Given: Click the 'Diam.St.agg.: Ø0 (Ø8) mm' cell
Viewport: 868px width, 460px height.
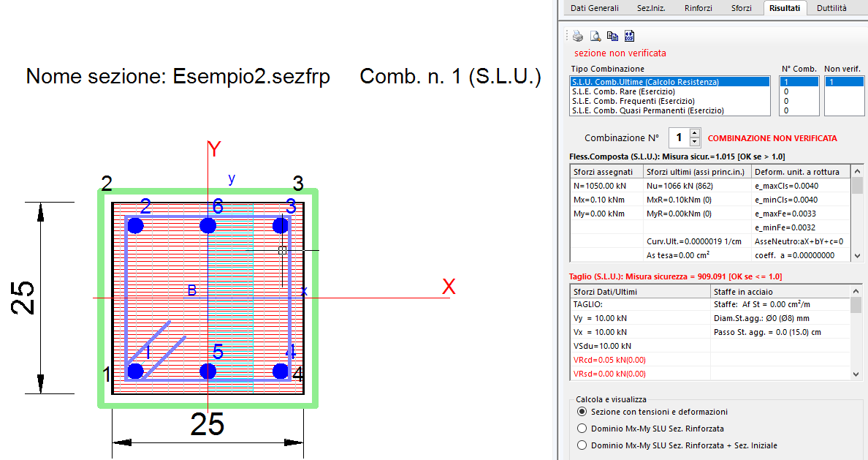Looking at the screenshot, I should pyautogui.click(x=780, y=318).
